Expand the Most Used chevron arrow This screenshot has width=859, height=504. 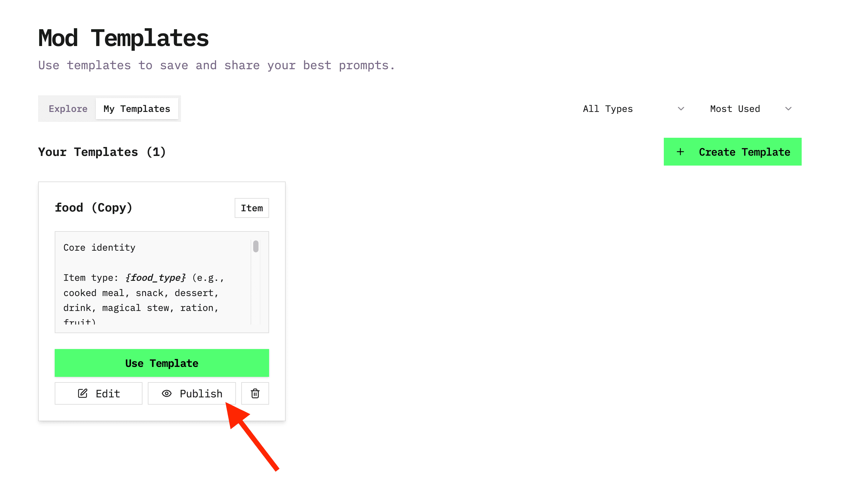788,109
